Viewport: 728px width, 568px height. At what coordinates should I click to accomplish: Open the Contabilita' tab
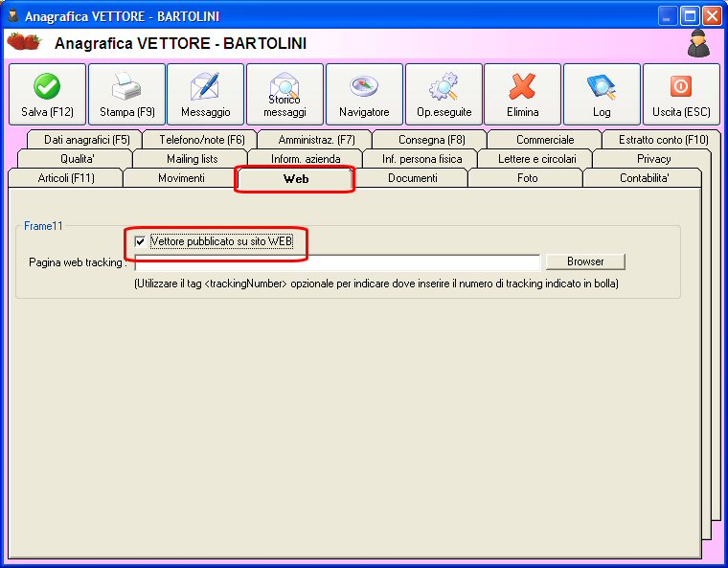coord(644,178)
